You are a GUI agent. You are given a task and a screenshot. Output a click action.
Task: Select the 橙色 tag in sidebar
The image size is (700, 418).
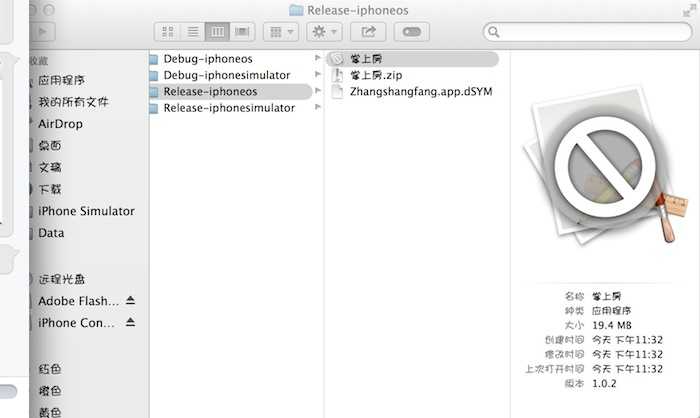tap(50, 391)
